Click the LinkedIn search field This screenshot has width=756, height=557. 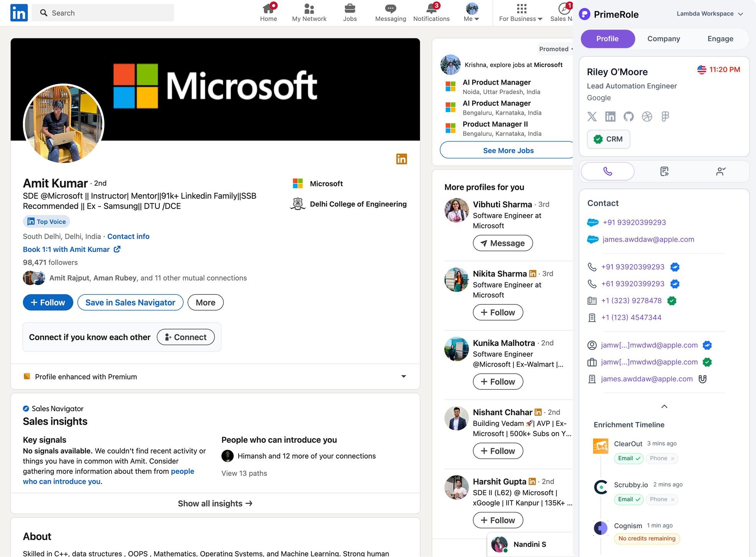click(x=103, y=13)
